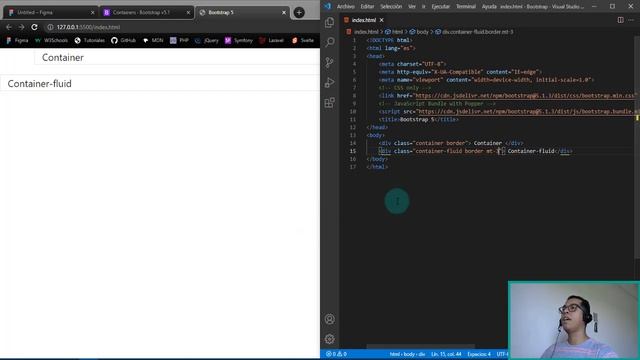Open the MDN bookmark
The width and height of the screenshot is (640, 360).
pyautogui.click(x=153, y=40)
